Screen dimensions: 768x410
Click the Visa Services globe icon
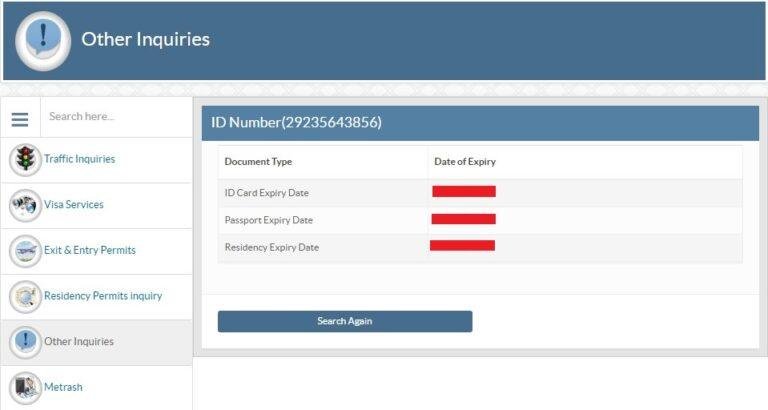point(24,205)
